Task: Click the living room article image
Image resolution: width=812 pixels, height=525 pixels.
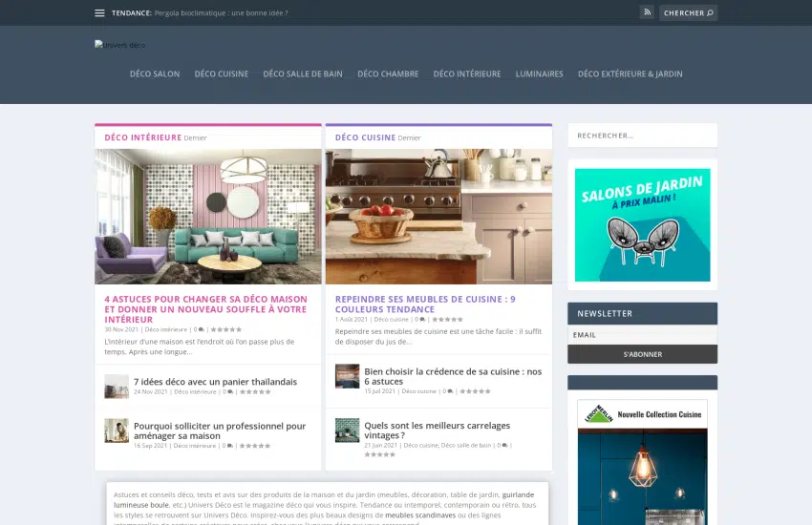Action: click(207, 217)
